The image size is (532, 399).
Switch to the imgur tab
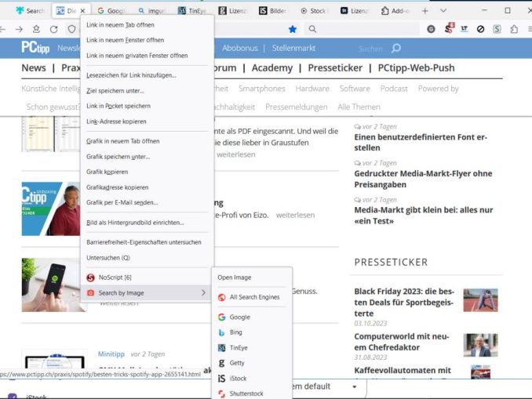coord(151,11)
